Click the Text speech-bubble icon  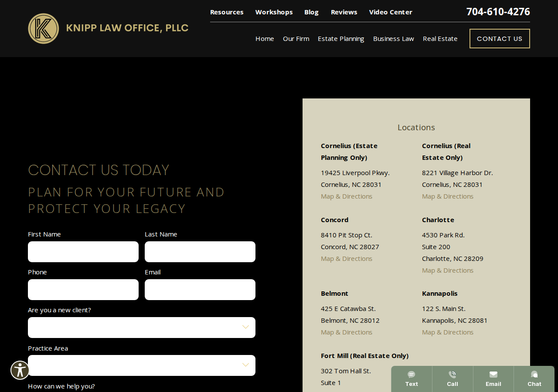coord(412,375)
